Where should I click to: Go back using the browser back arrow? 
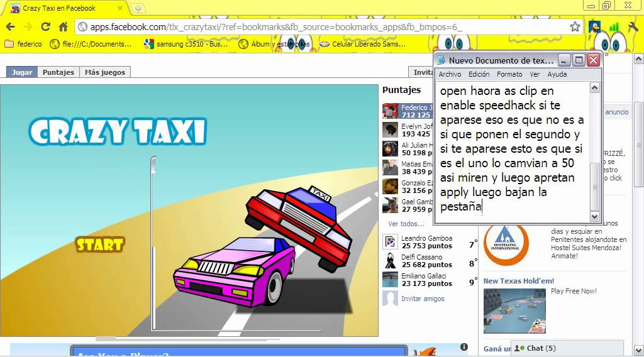[11, 27]
